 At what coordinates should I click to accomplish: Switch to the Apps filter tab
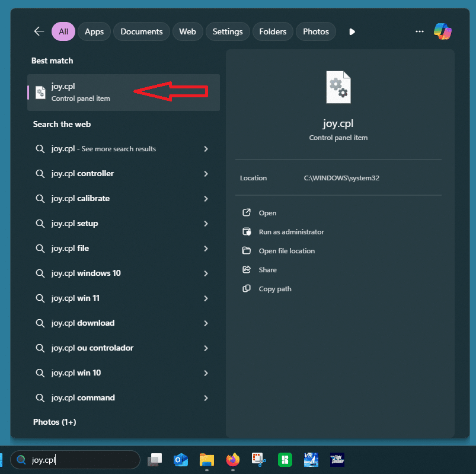94,31
